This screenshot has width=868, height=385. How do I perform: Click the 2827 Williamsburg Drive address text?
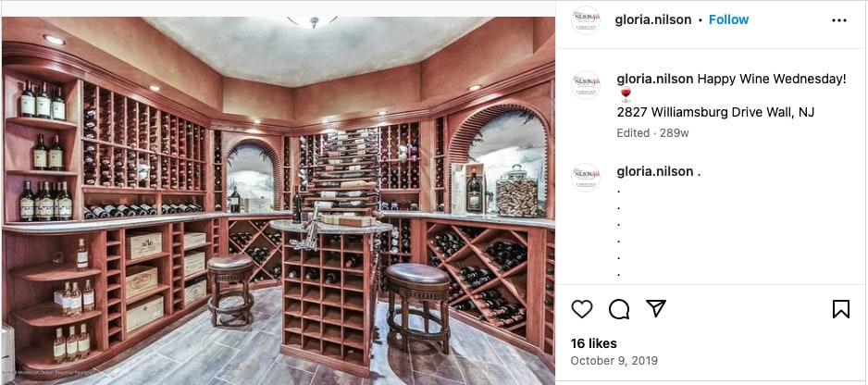point(715,112)
